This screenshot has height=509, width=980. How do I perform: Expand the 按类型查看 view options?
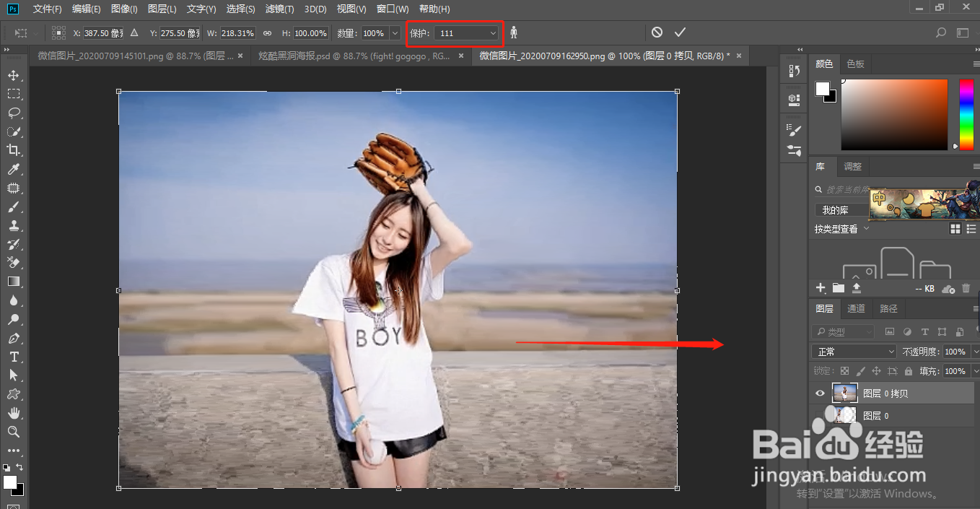842,229
